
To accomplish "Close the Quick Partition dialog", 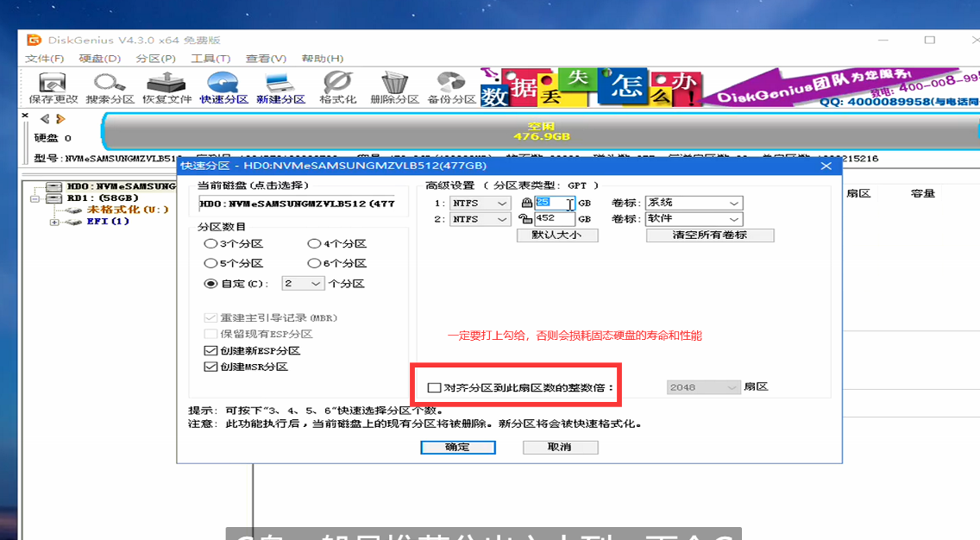I will click(826, 166).
